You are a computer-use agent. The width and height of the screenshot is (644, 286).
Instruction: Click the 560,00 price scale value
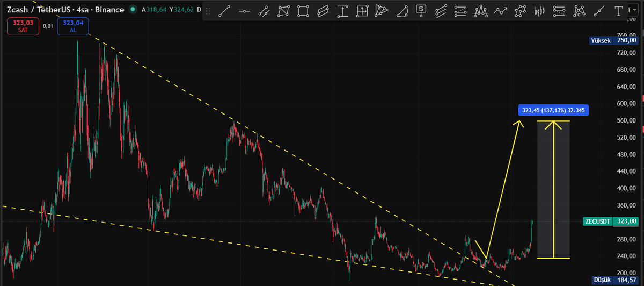tap(626, 120)
